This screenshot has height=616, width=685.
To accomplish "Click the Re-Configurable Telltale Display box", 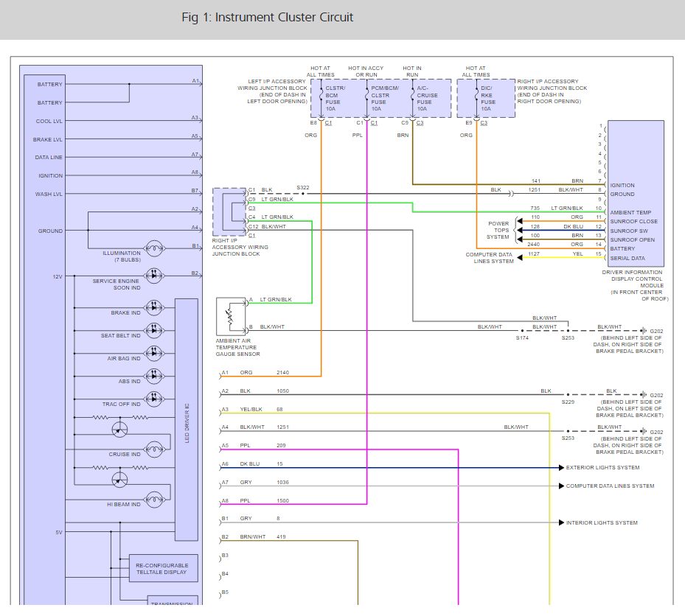I will click(x=163, y=568).
